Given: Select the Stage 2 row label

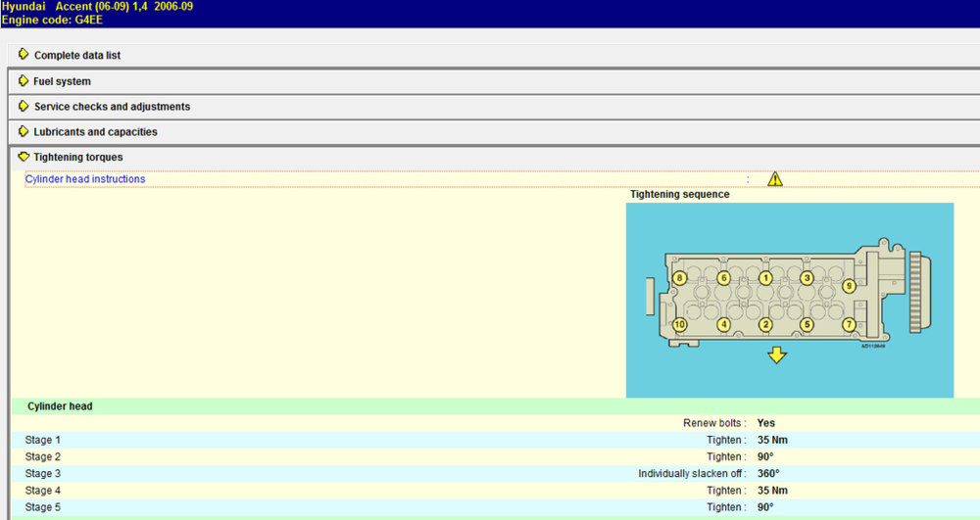Looking at the screenshot, I should tap(42, 457).
